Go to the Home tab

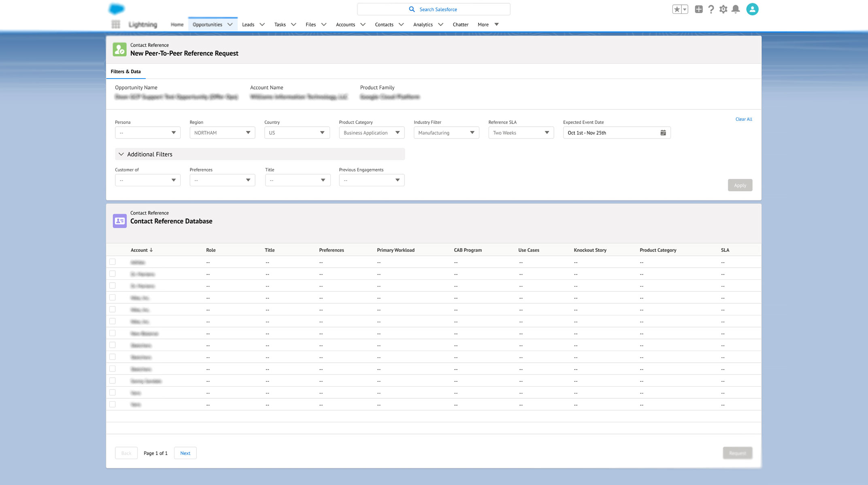(177, 24)
